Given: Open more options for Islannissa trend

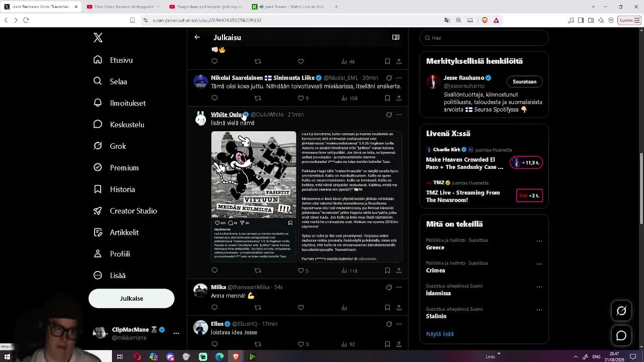Looking at the screenshot, I should point(539,287).
